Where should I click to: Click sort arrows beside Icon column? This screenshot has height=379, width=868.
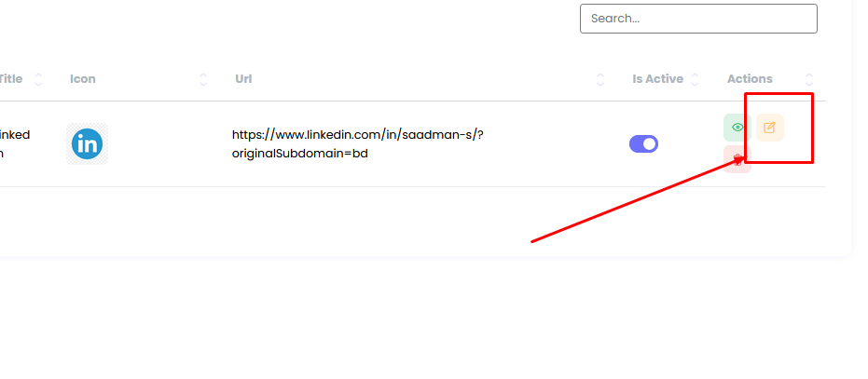pos(203,80)
